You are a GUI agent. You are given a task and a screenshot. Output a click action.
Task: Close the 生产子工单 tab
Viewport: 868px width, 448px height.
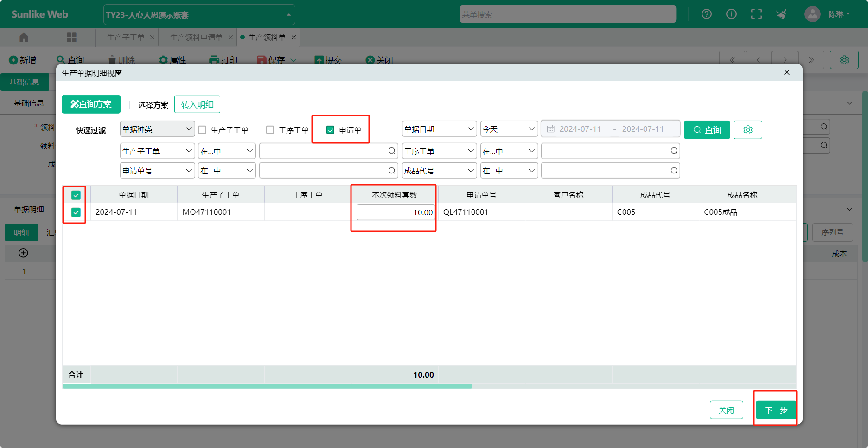(152, 38)
